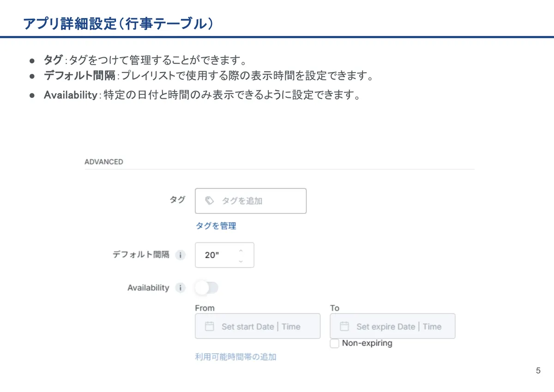Click the デフォルト間隔 field label in the form
Image resolution: width=554 pixels, height=392 pixels.
tap(141, 254)
